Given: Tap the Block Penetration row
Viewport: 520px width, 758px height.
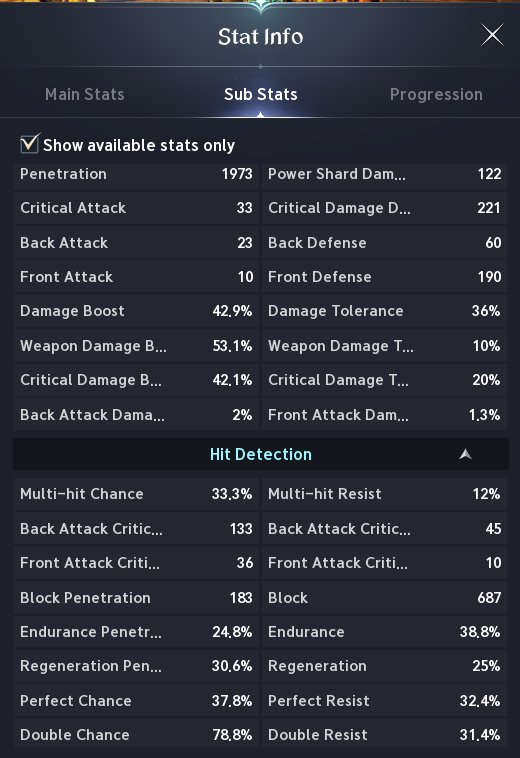Looking at the screenshot, I should tap(136, 598).
